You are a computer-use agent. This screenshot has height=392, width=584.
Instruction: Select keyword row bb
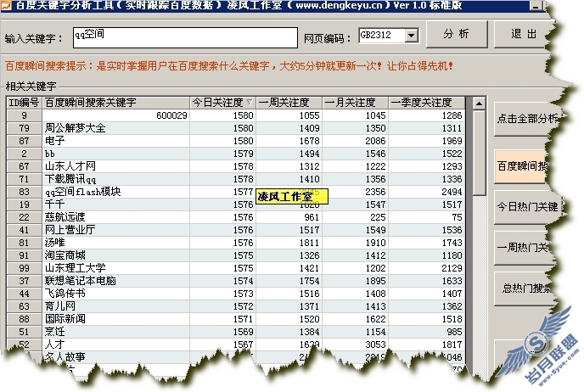coord(235,154)
